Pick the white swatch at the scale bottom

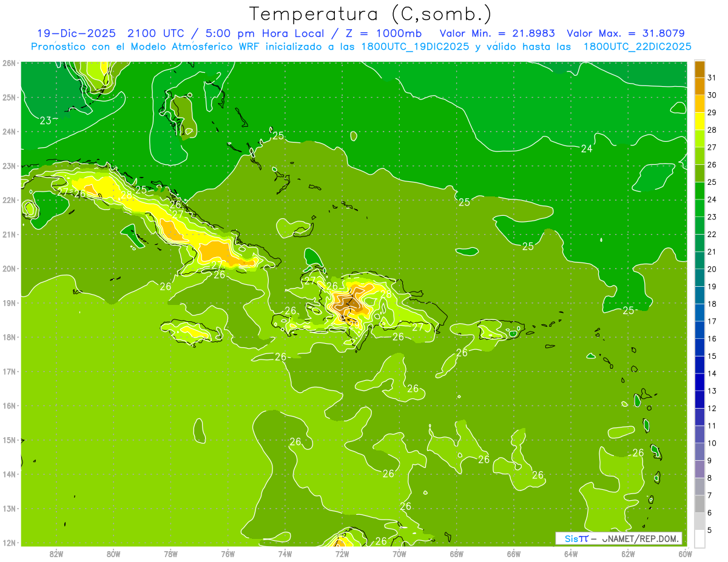point(699,538)
